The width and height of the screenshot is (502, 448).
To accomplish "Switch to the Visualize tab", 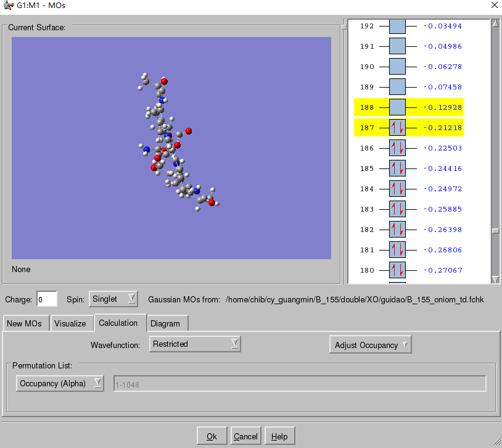I will click(70, 323).
